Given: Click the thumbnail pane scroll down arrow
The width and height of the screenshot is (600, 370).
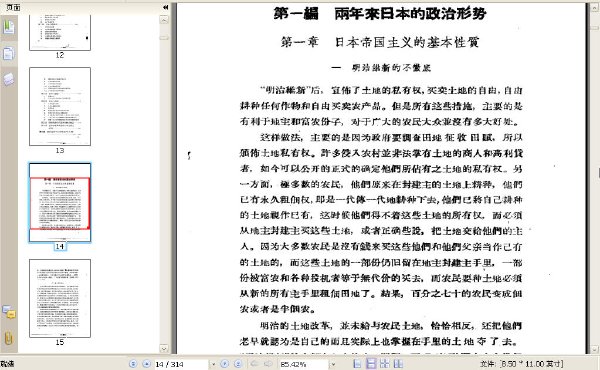Looking at the screenshot, I should pos(164,349).
